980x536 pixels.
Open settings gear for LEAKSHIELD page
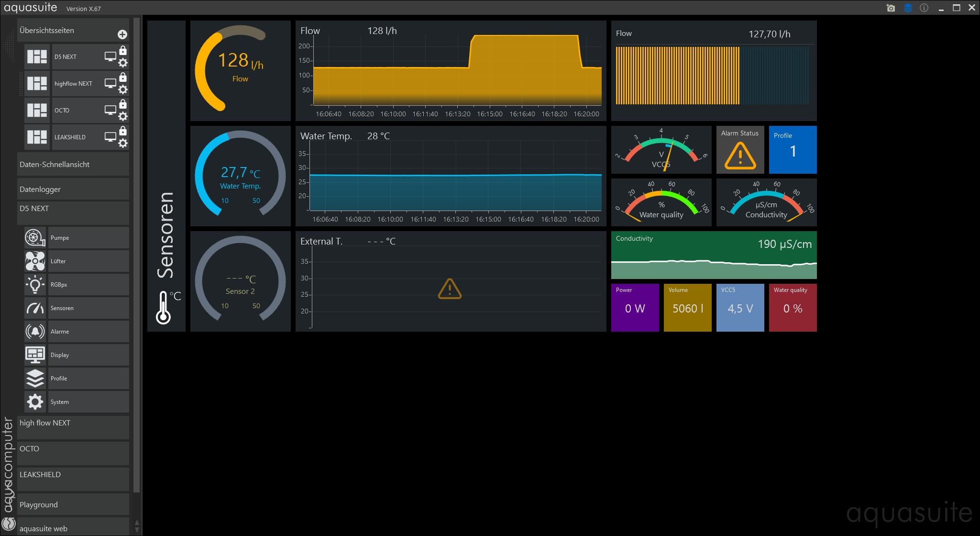click(x=123, y=143)
